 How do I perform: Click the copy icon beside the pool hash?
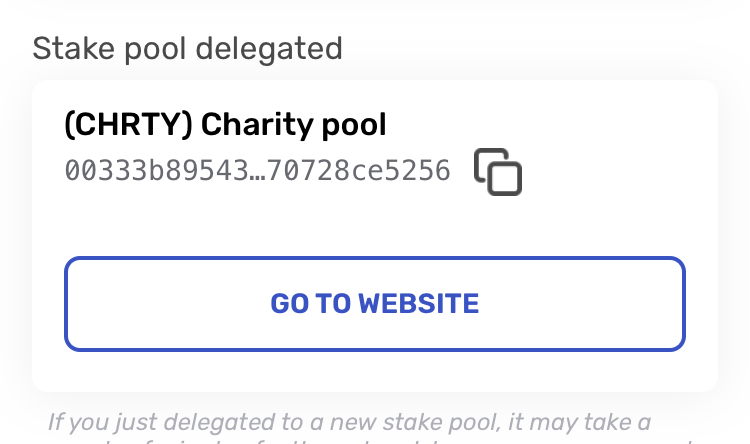point(497,172)
